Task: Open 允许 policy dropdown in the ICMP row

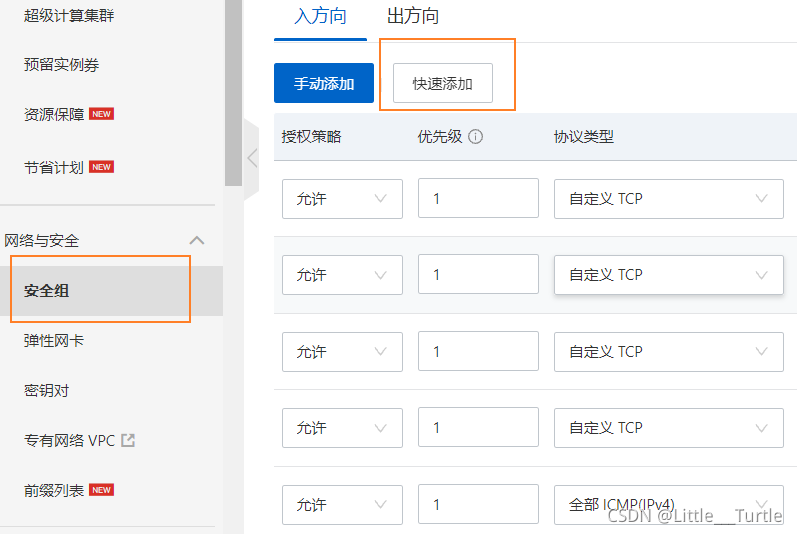Action: tap(342, 505)
